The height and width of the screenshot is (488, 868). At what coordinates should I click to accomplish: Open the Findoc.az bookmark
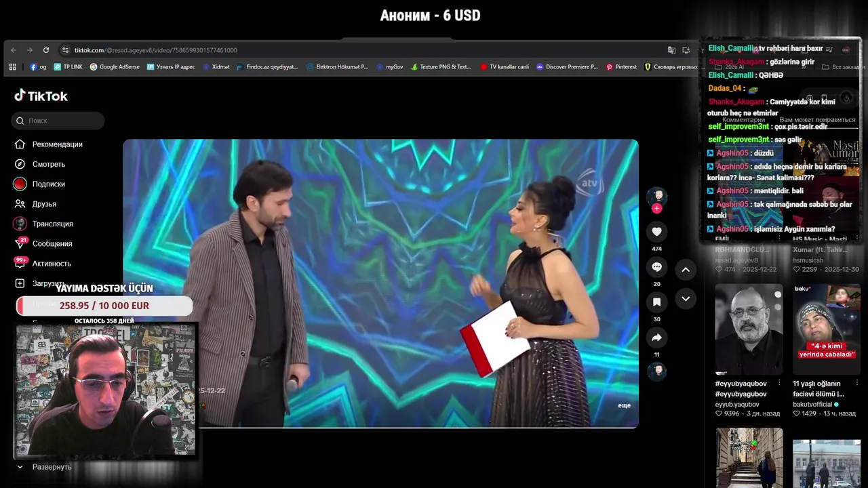pos(267,67)
